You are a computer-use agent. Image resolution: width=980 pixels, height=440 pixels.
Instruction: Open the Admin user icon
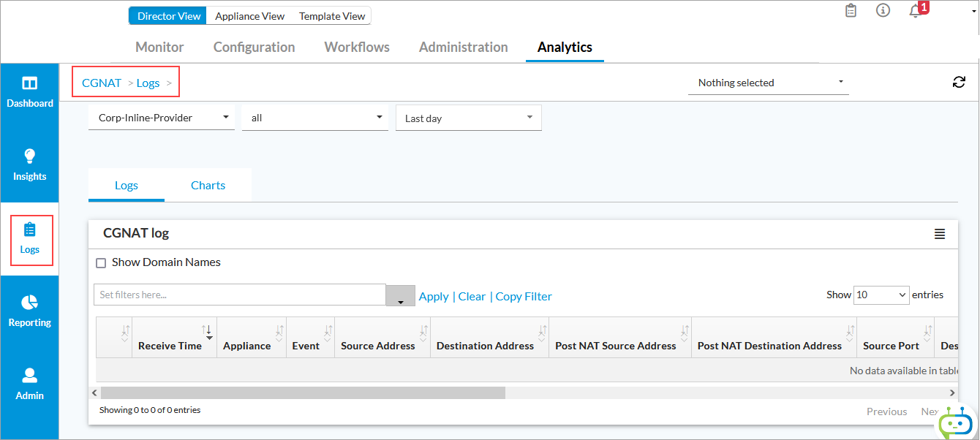tap(29, 376)
